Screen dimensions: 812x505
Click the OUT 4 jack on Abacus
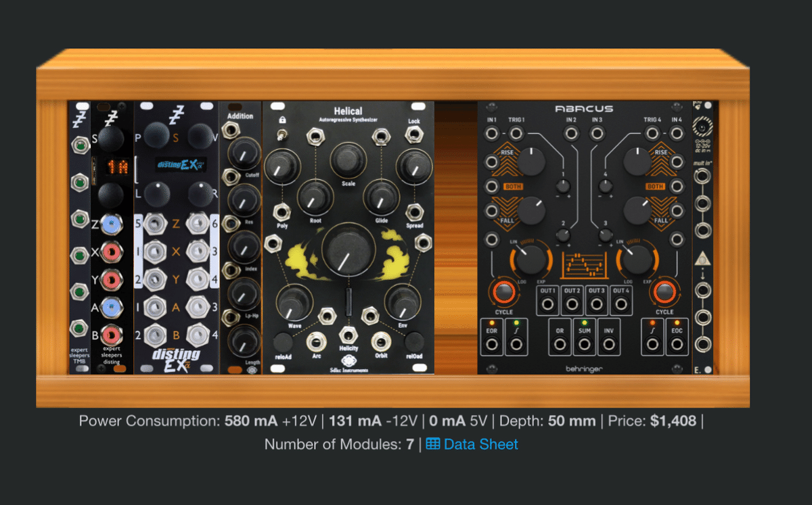pos(621,304)
